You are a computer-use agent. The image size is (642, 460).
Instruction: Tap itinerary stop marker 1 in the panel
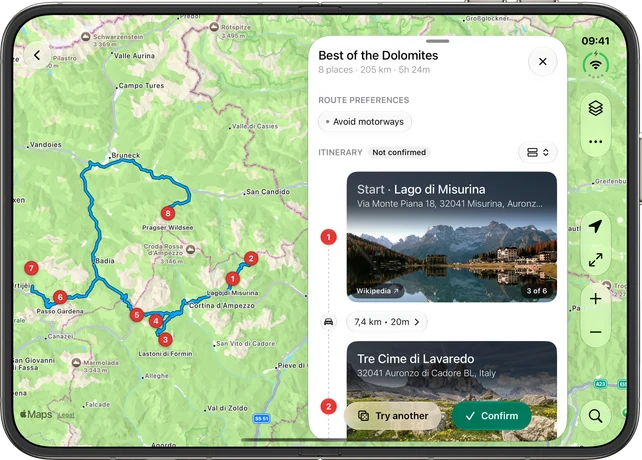(328, 237)
